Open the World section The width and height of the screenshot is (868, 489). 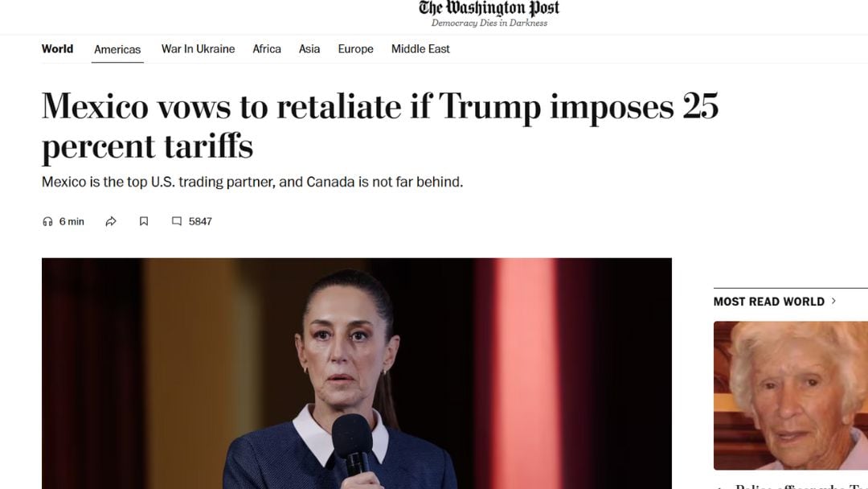coord(58,49)
